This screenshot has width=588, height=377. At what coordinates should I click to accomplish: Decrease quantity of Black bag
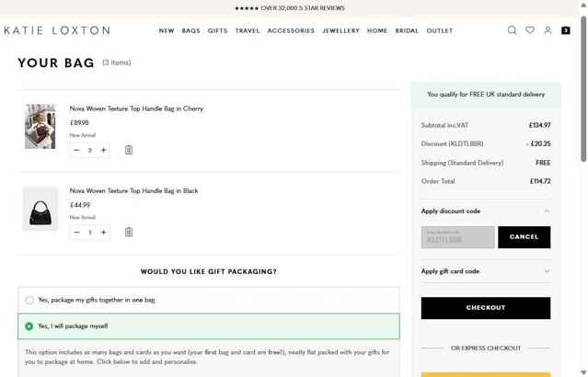tap(77, 233)
